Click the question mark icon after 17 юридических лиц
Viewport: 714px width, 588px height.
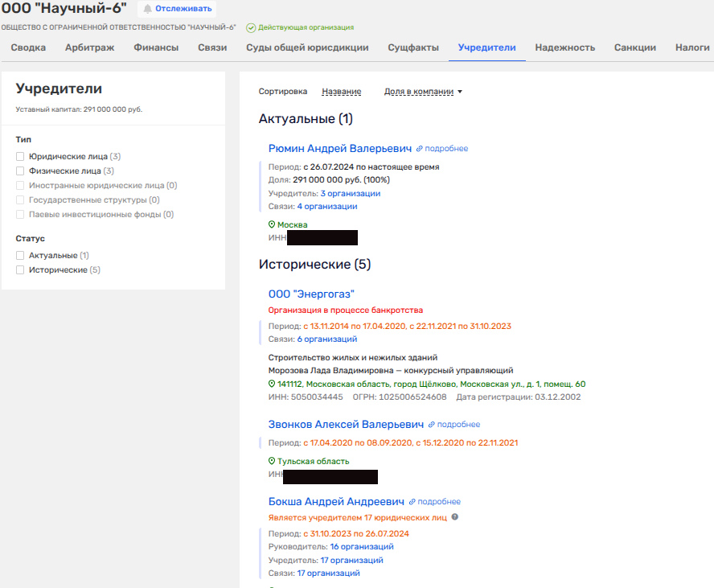pos(455,517)
